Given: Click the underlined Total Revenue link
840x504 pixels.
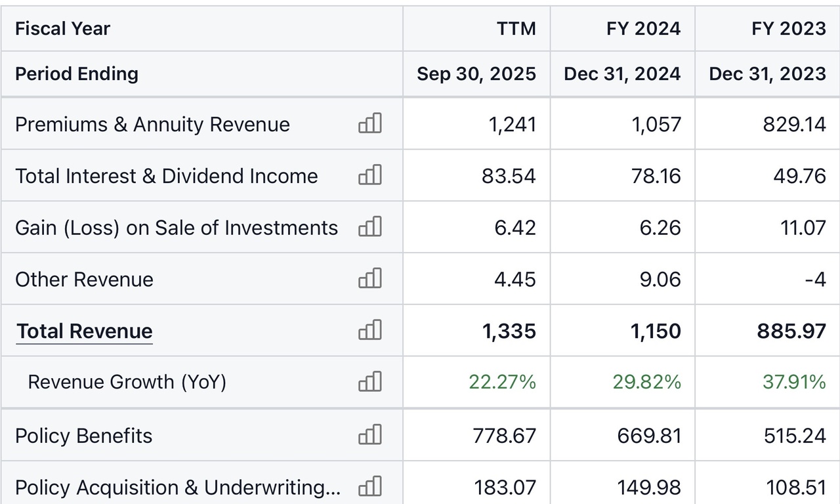Looking at the screenshot, I should (x=84, y=331).
